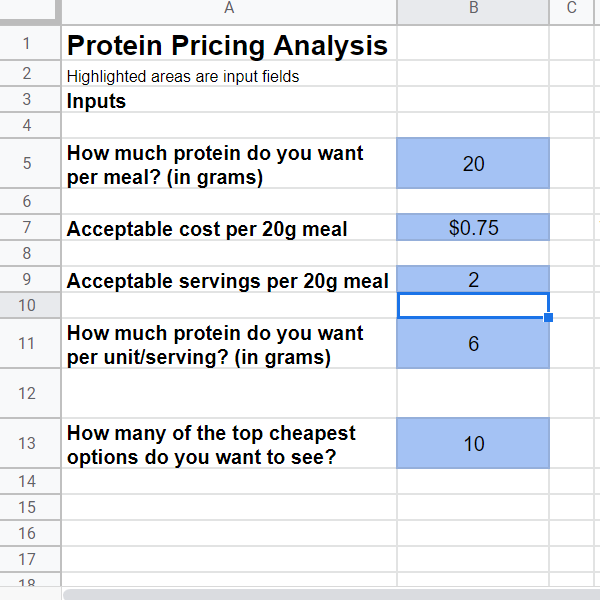Click protein per serving cell showing 6
The height and width of the screenshot is (600, 600).
point(473,343)
